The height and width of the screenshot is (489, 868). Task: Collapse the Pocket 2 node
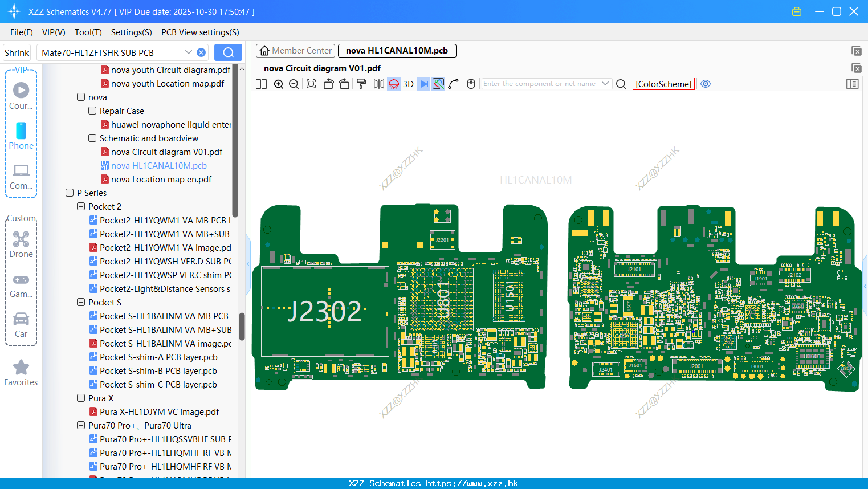81,207
